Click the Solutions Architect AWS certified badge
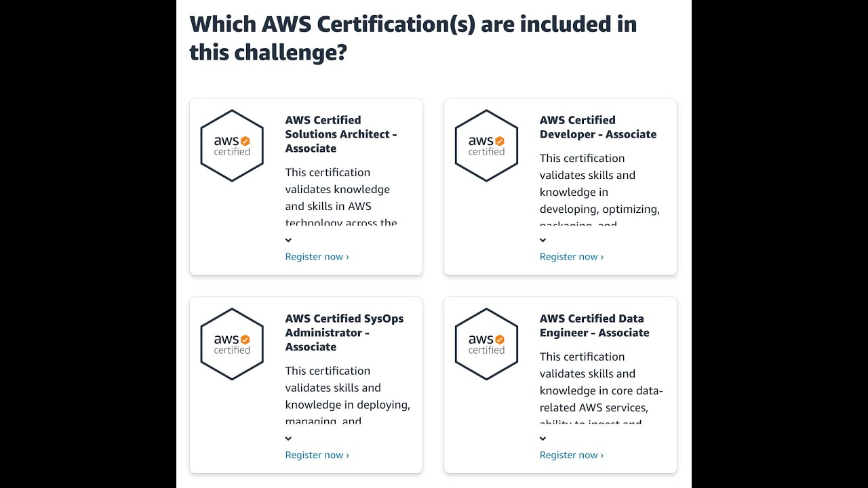 232,146
